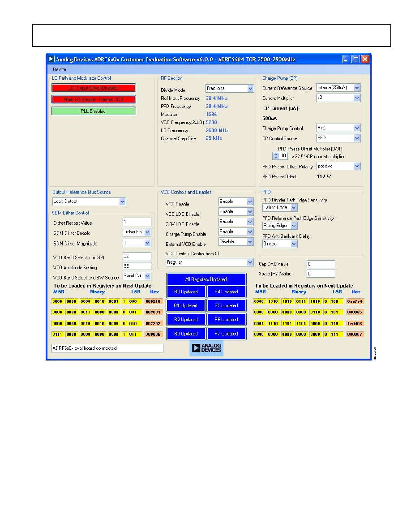Viewport: 411px width, 532px height.
Task: Open the SDM Dither Enable dropdown
Action: pos(137,232)
